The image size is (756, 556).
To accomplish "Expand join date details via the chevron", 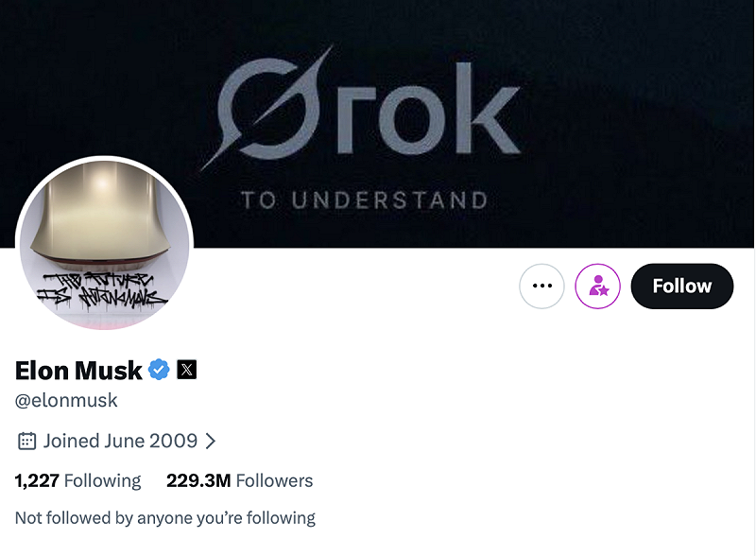I will 210,441.
